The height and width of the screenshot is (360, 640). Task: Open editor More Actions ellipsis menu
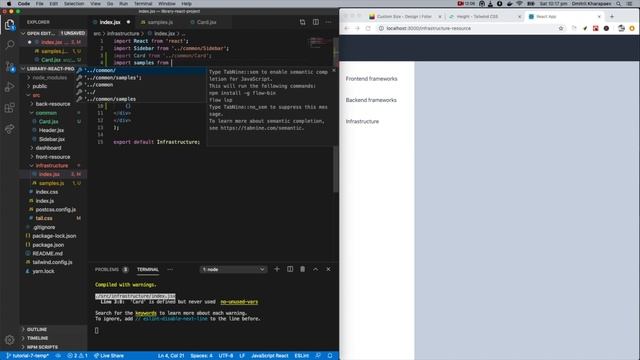point(329,22)
